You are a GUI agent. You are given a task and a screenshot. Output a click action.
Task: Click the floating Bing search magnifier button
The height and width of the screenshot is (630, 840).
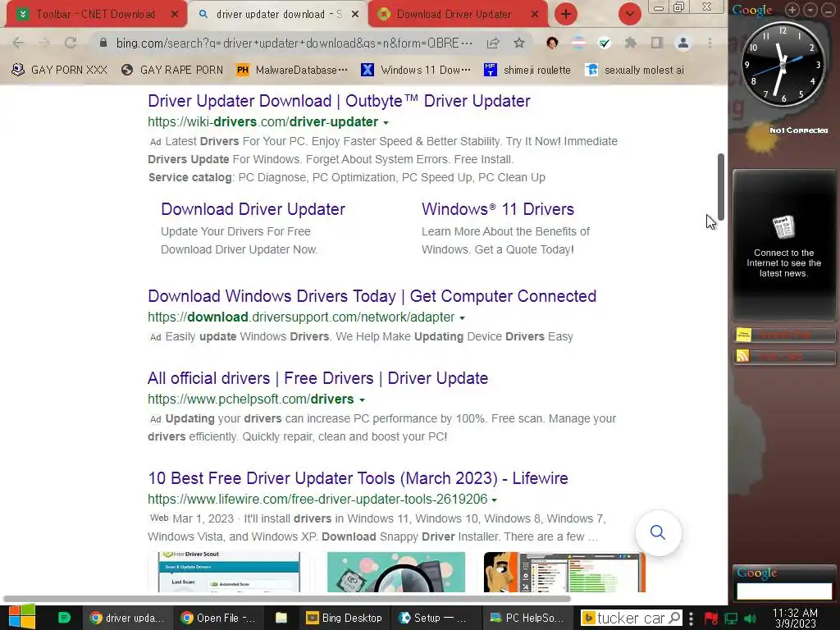(658, 532)
